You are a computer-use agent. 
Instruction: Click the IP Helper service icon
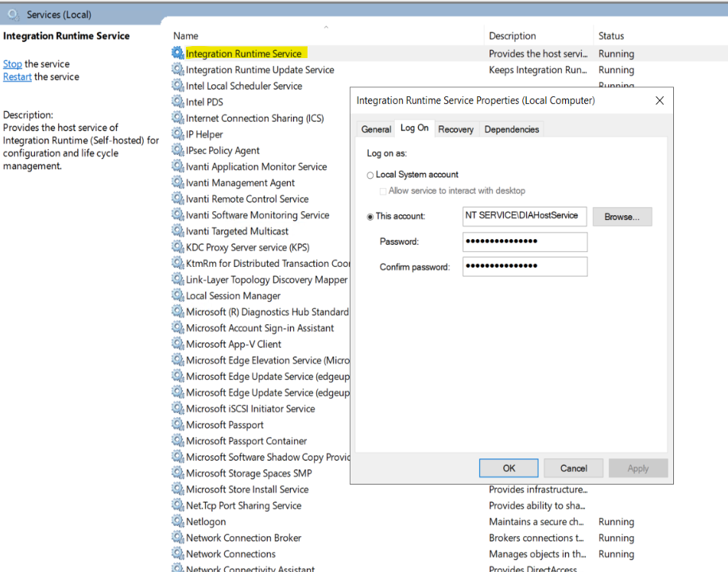[178, 133]
